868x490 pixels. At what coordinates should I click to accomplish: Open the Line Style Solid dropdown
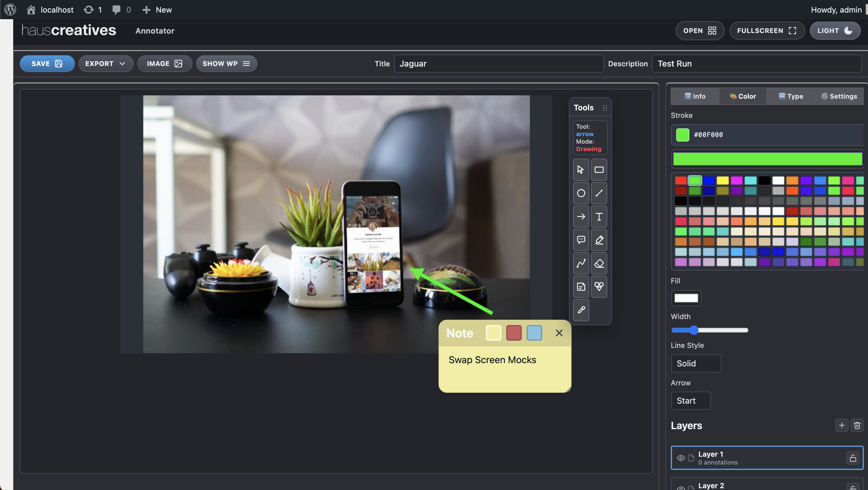(696, 363)
